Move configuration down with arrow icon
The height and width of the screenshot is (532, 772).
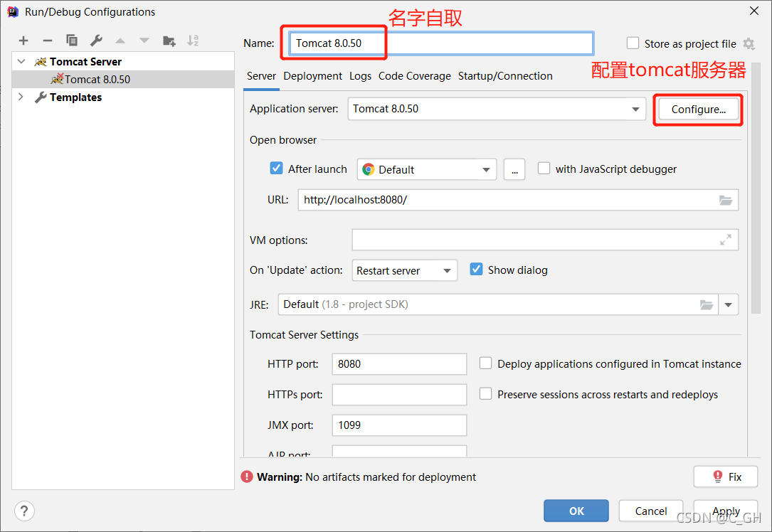coord(144,41)
